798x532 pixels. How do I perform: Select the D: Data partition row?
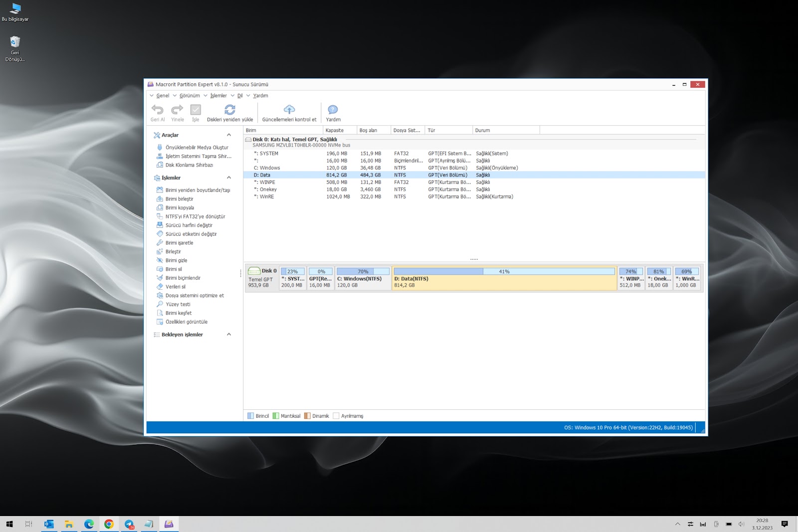click(474, 175)
